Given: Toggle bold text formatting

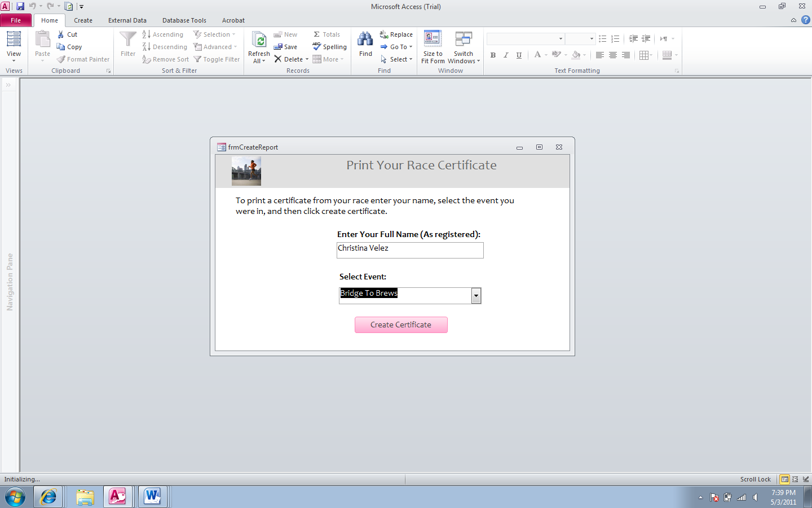Looking at the screenshot, I should point(493,55).
